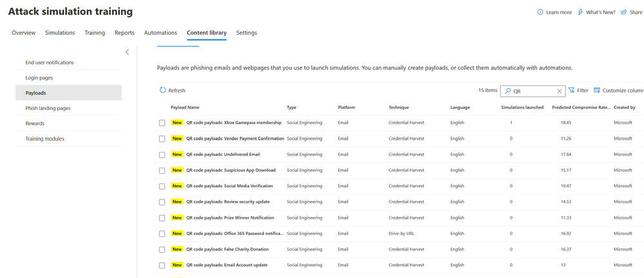Viewport: 644px width, 278px height.
Task: Click the Filter funnel icon
Action: 571,90
